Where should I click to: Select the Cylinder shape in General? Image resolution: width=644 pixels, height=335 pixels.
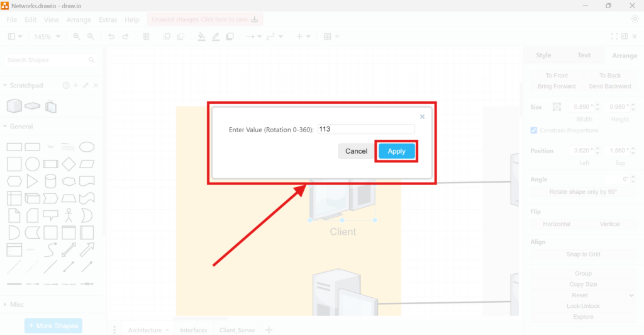(x=50, y=181)
